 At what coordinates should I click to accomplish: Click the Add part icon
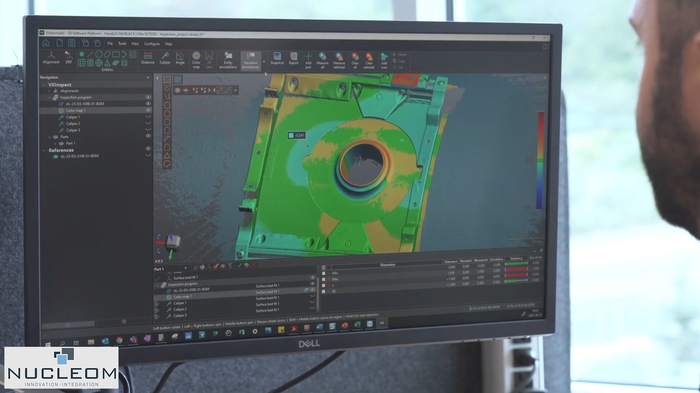[308, 60]
